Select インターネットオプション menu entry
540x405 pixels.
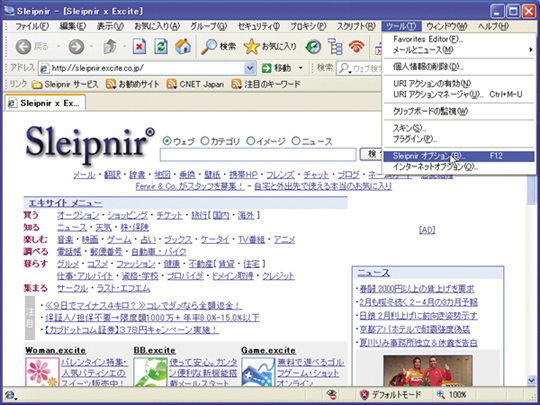(458, 167)
